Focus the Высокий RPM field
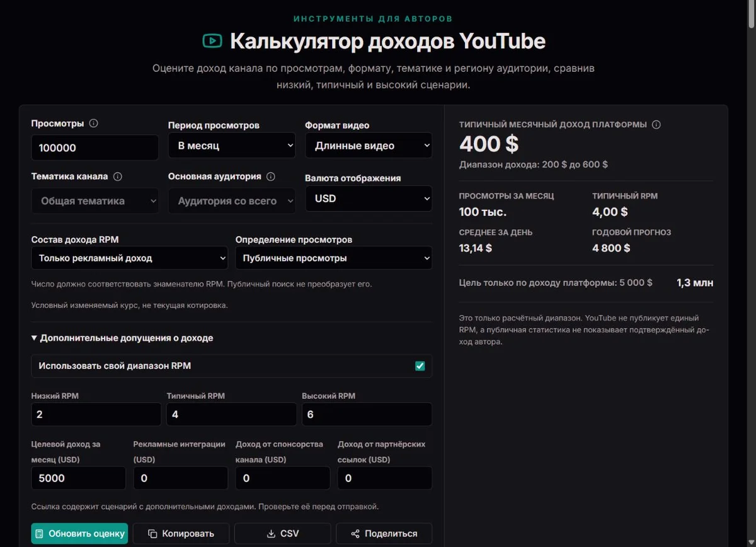This screenshot has height=547, width=756. (367, 415)
